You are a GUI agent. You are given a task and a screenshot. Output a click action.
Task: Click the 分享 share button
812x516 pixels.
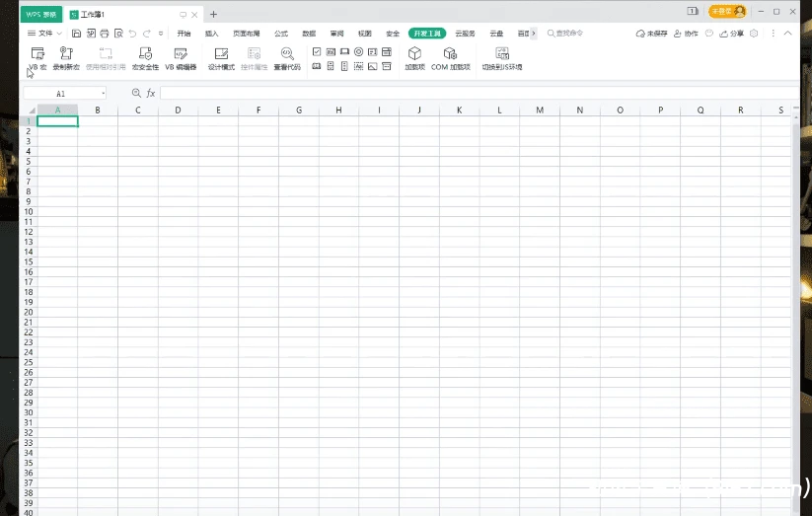tap(733, 34)
